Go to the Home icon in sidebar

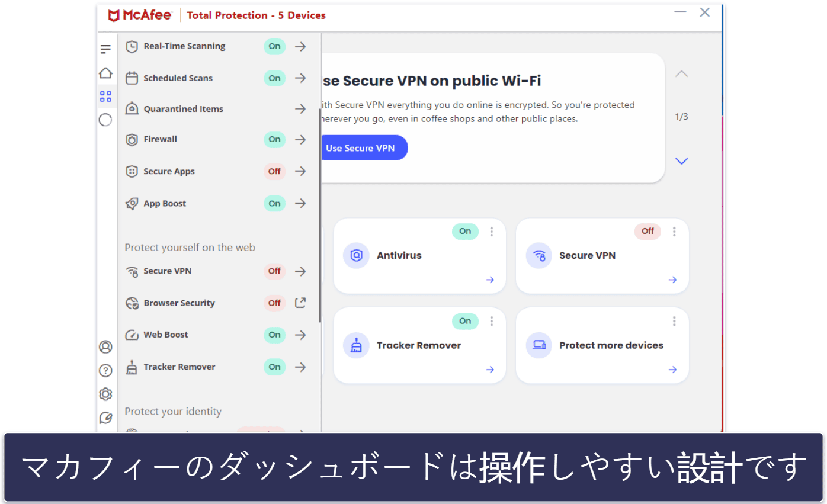click(105, 73)
